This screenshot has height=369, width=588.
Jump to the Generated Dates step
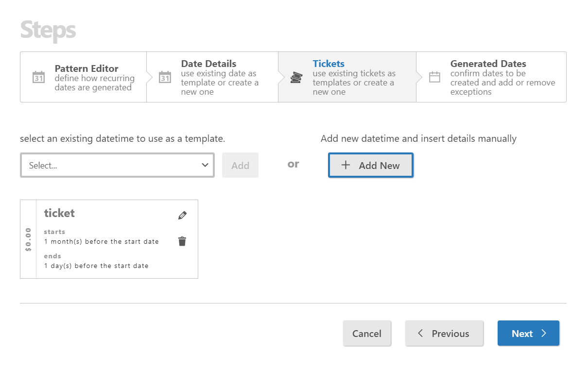(488, 64)
